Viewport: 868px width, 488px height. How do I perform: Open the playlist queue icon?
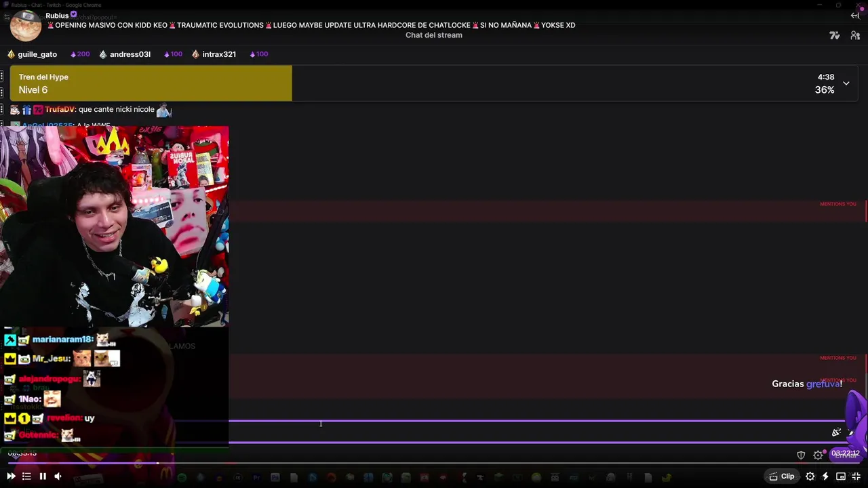pos(26,476)
